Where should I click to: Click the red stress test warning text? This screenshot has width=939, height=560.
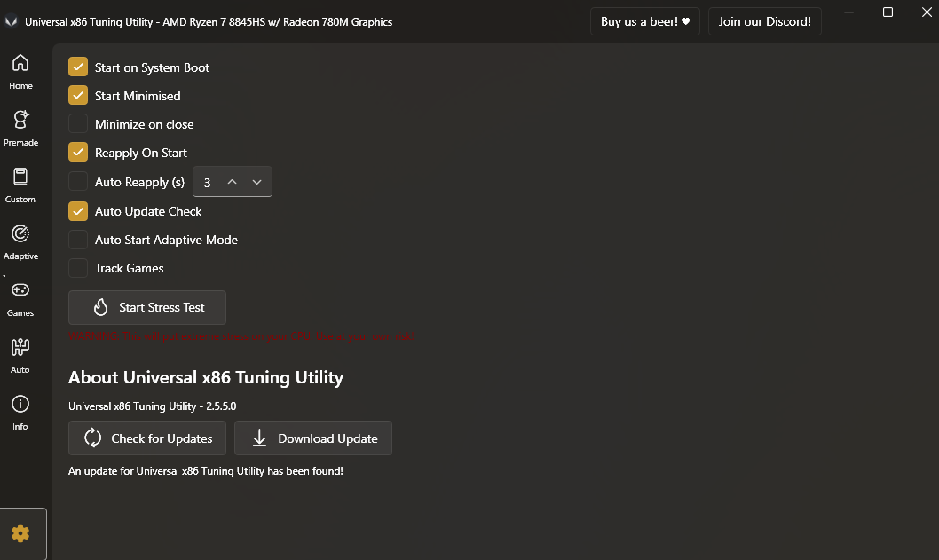coord(241,336)
